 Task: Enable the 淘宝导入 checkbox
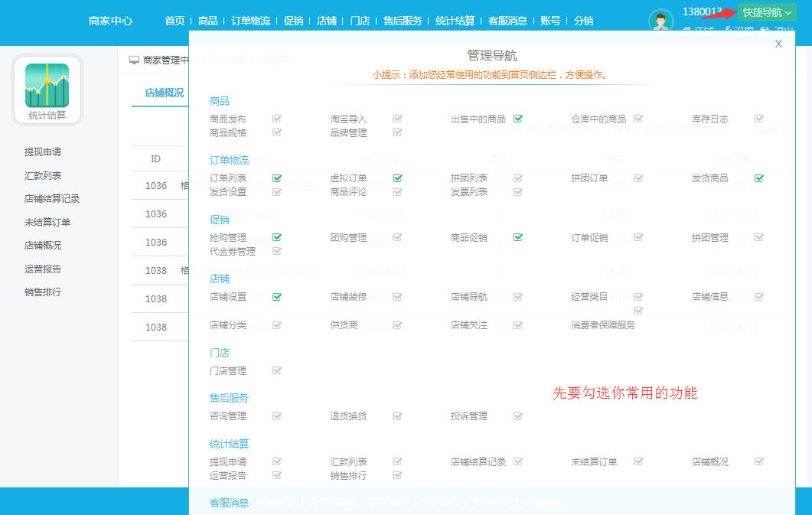[397, 119]
